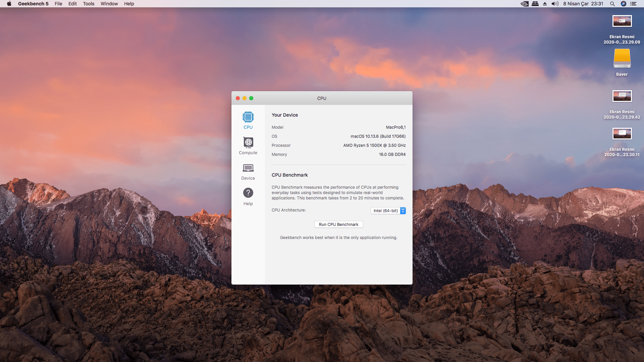The height and width of the screenshot is (362, 644).
Task: Open the Tools menu
Action: tap(89, 4)
